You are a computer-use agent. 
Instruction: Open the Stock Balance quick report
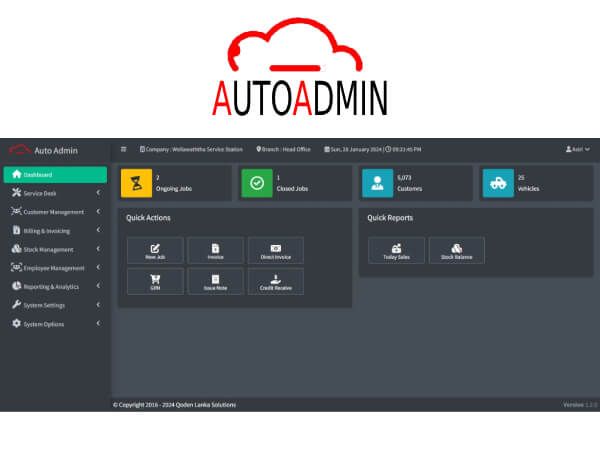[x=457, y=251]
